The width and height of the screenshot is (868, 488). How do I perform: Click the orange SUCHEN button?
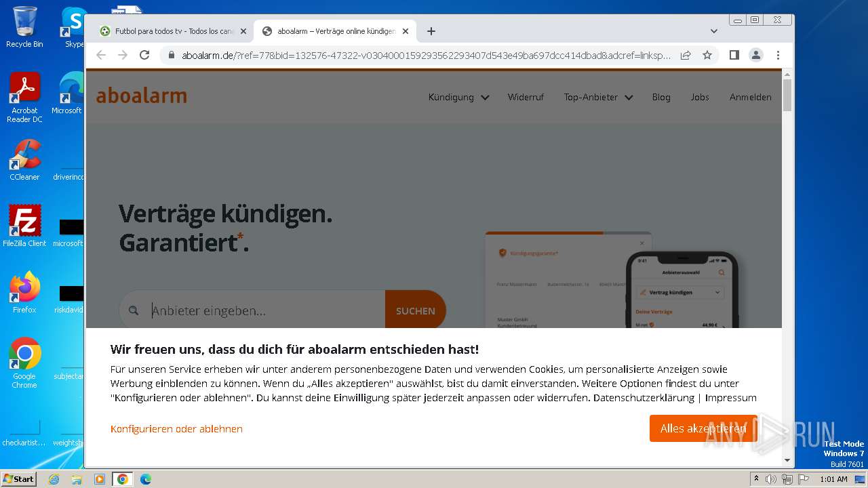coord(416,310)
